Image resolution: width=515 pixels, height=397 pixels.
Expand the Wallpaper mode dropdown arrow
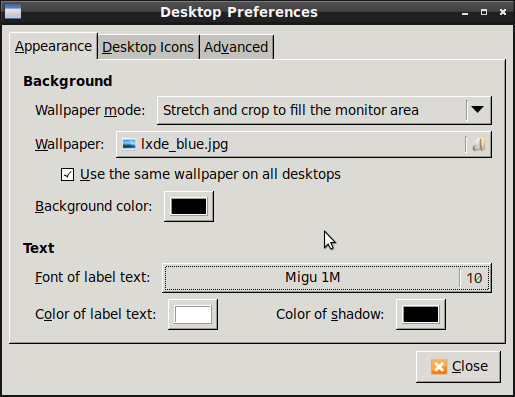(x=478, y=110)
